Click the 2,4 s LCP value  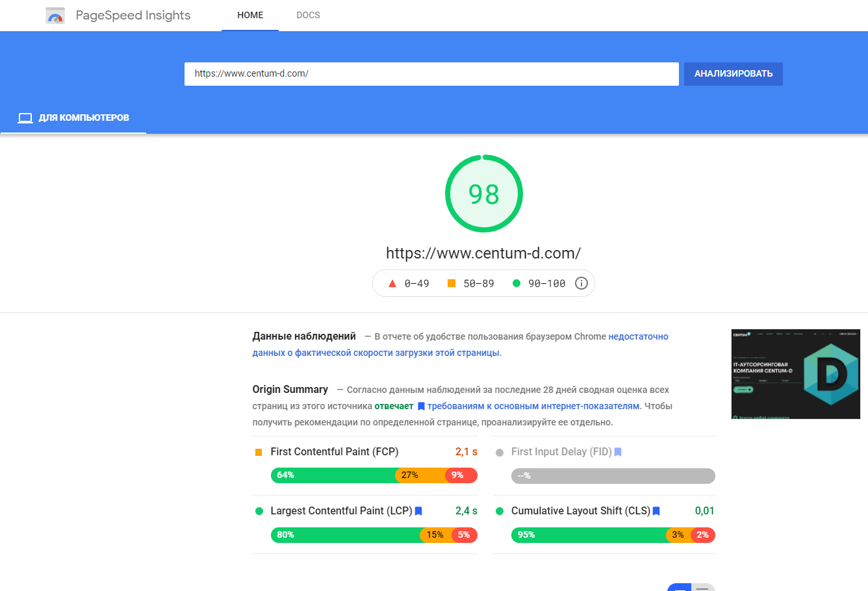tap(466, 511)
